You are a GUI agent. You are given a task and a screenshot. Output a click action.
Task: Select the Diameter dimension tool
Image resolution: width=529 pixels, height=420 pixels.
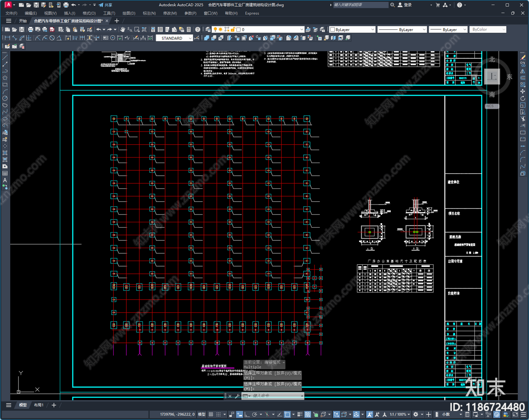52,38
